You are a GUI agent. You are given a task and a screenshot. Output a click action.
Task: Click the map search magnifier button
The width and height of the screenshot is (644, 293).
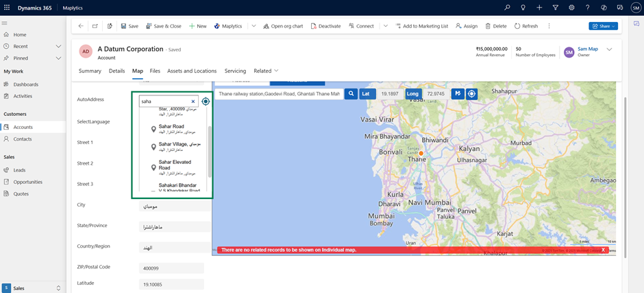pyautogui.click(x=351, y=93)
